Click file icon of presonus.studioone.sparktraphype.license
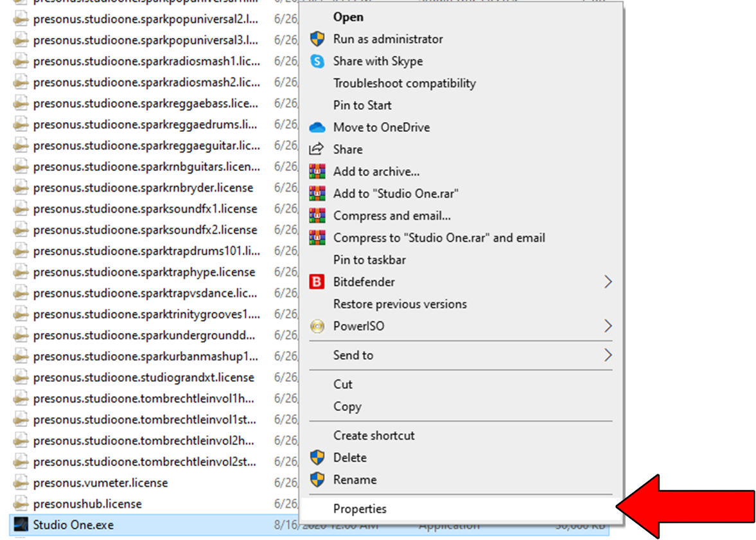 [21, 272]
